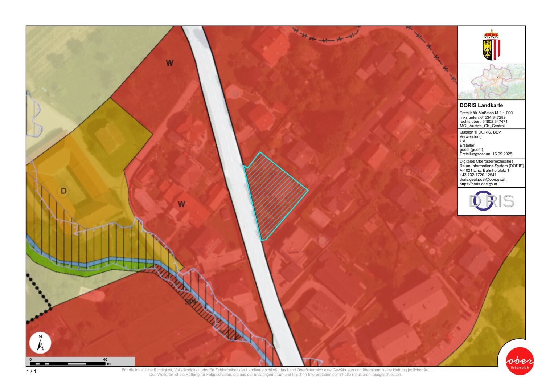The image size is (554, 392).
Task: Click the lower "W" zoning label
Action: coord(181,204)
